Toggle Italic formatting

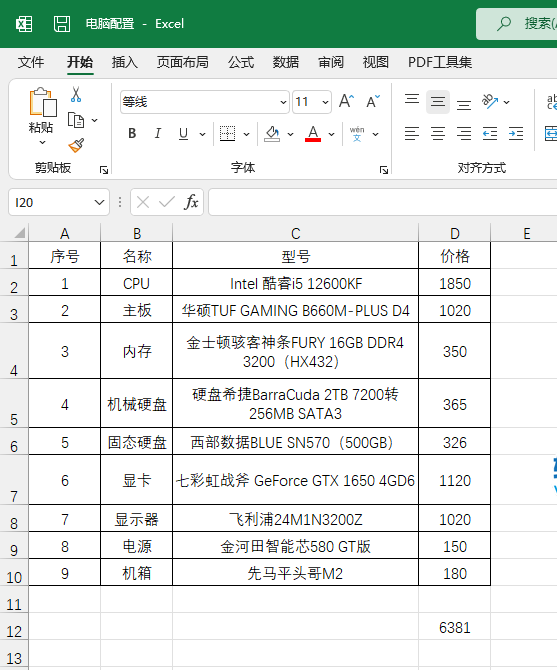point(158,134)
